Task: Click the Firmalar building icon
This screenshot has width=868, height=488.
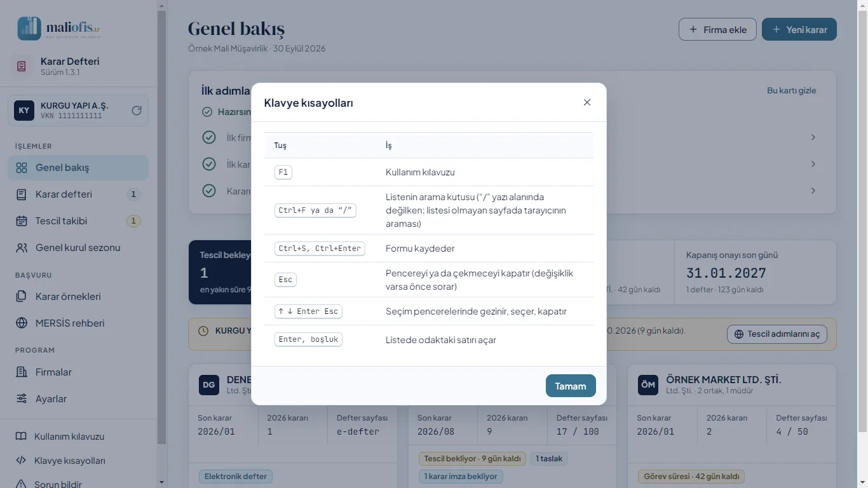Action: coord(22,372)
